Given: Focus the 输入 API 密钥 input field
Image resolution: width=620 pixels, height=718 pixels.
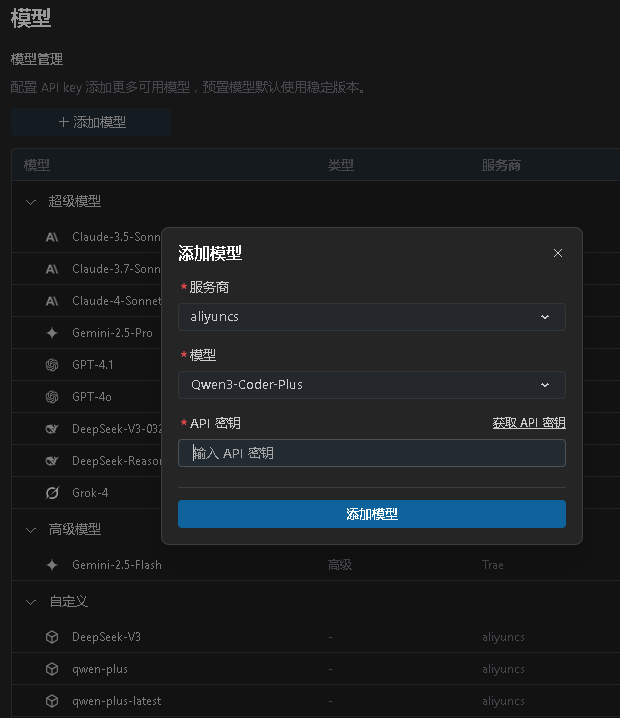Looking at the screenshot, I should click(372, 453).
